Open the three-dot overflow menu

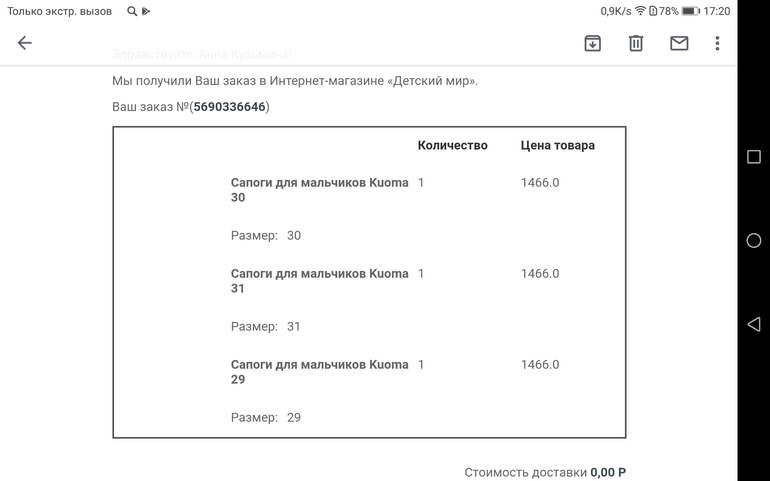coord(717,43)
